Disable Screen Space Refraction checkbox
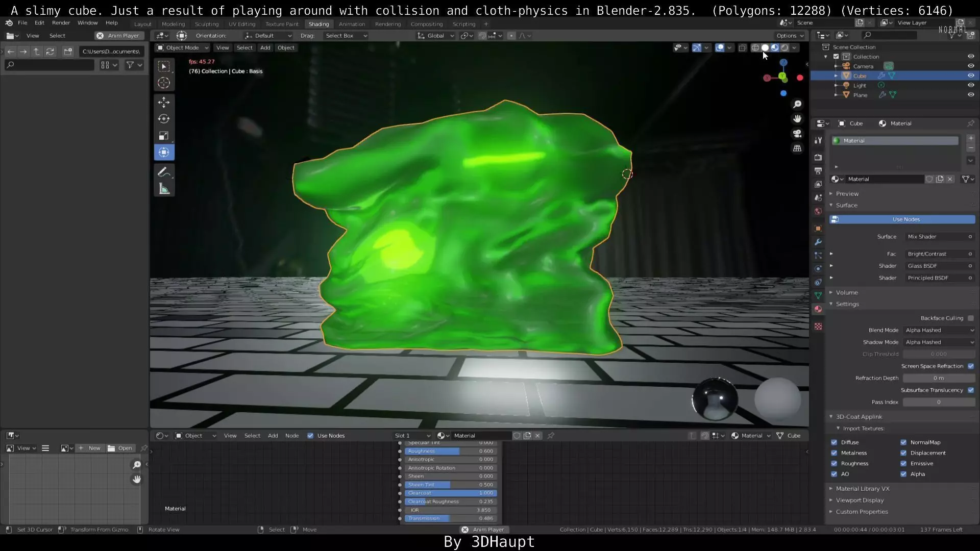Image resolution: width=980 pixels, height=551 pixels. (971, 366)
